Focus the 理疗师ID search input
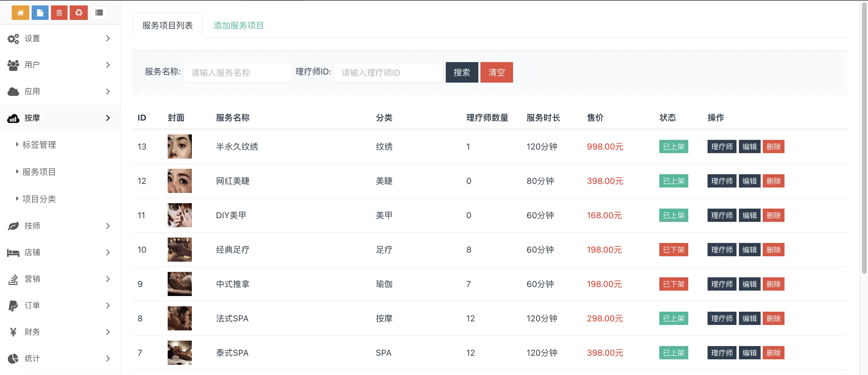The height and width of the screenshot is (375, 868). [x=388, y=72]
